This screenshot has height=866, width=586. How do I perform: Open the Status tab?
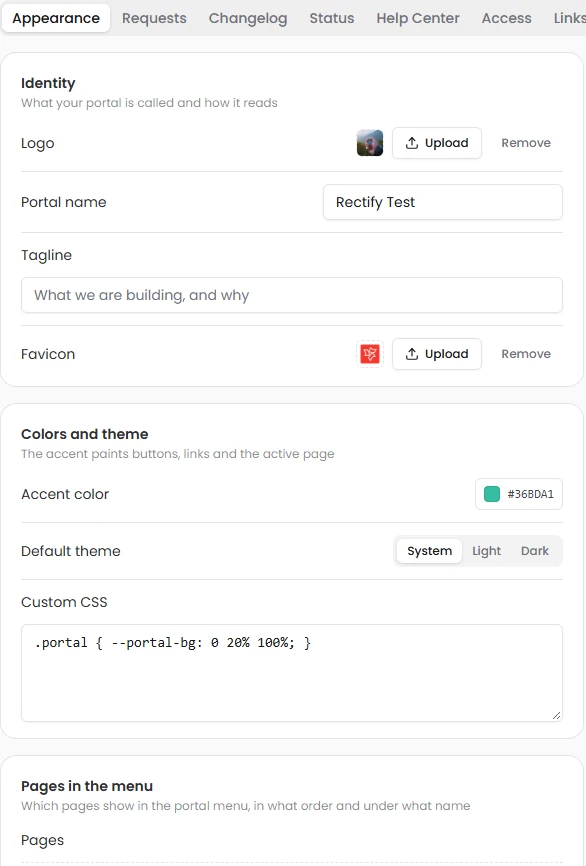(332, 18)
